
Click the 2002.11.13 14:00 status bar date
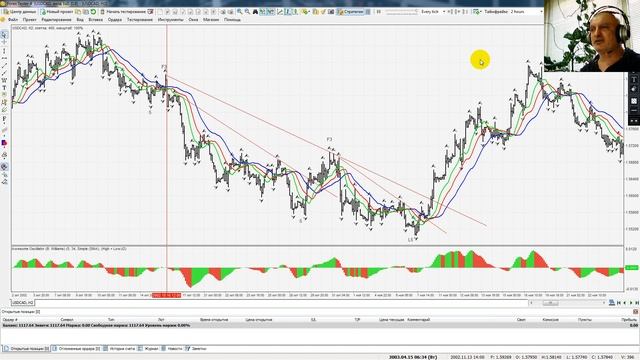point(467,357)
